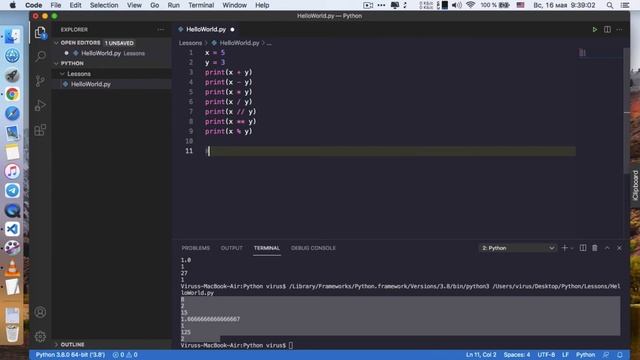Open Telegram from the Dock
The height and width of the screenshot is (360, 640).
pos(12,191)
